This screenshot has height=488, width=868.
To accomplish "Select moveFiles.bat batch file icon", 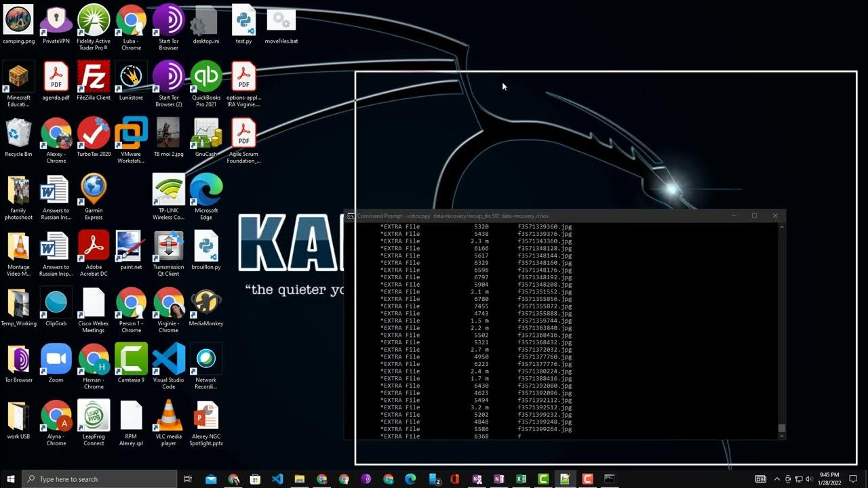I will [x=281, y=24].
